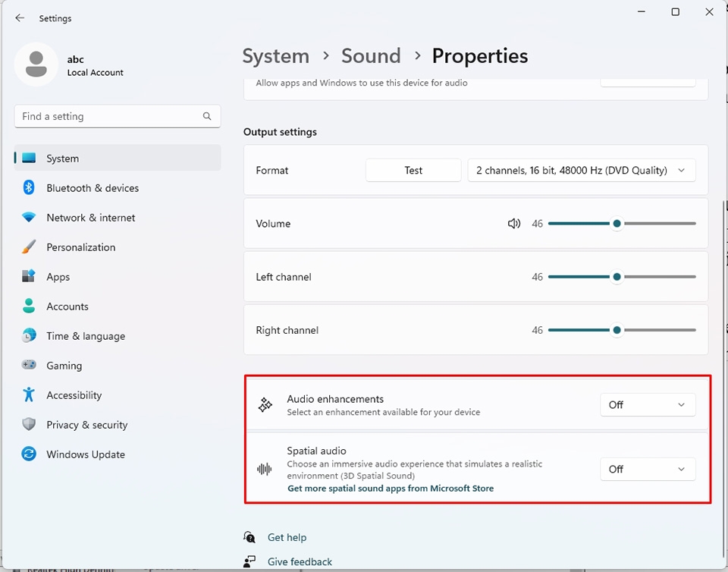The width and height of the screenshot is (728, 572).
Task: Click the search magnifier icon
Action: point(207,116)
